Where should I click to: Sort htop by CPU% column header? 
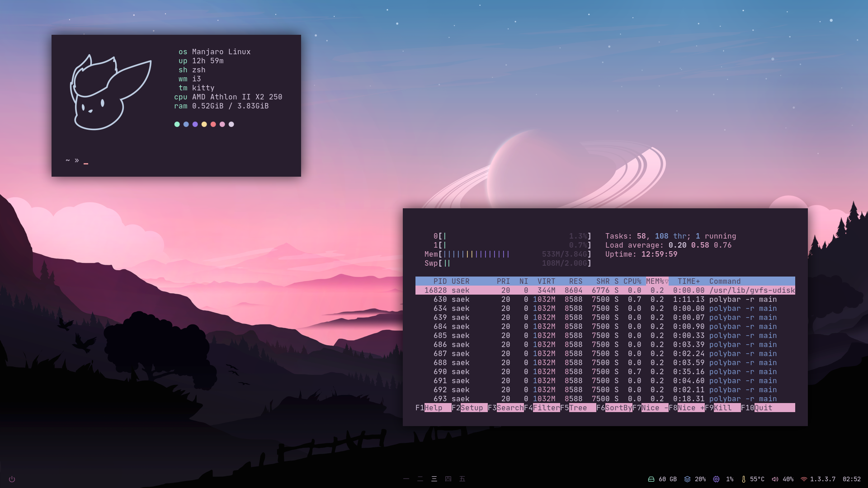pyautogui.click(x=632, y=282)
